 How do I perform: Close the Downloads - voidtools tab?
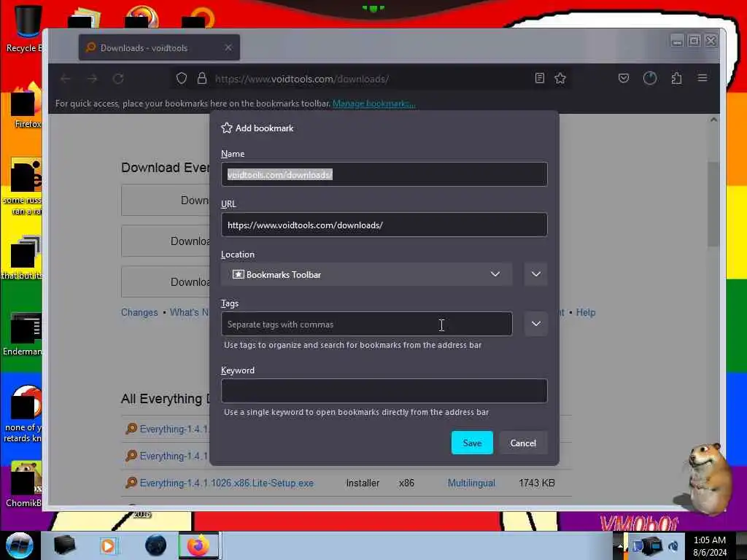[x=228, y=47]
